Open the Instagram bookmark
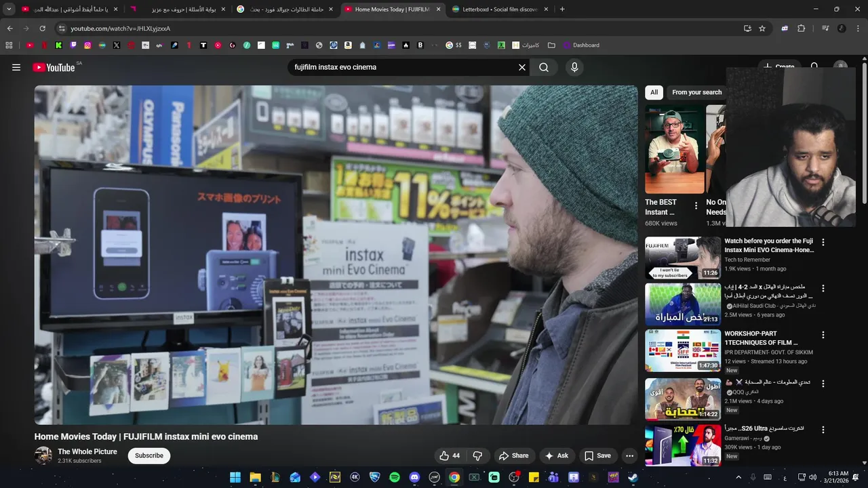Screen dimensions: 868x488 click(x=87, y=45)
